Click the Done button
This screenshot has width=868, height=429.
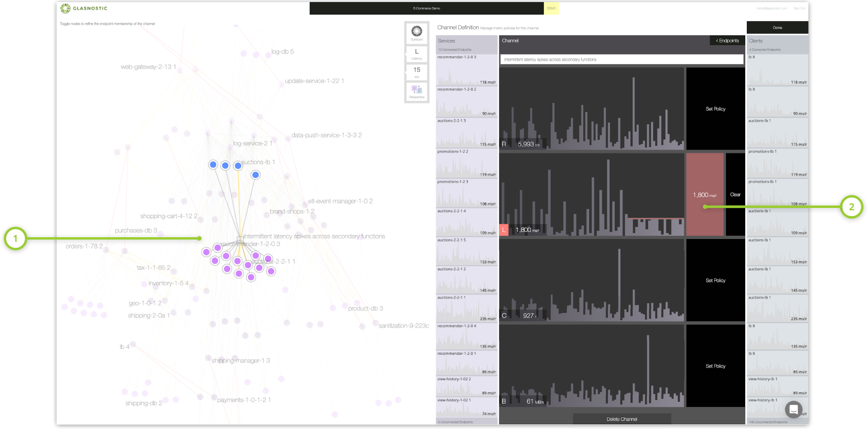pyautogui.click(x=777, y=27)
